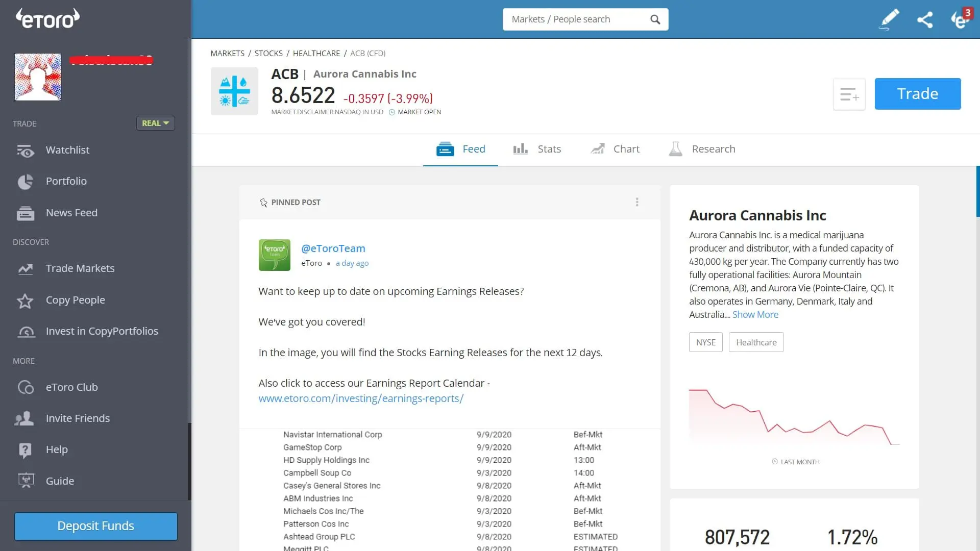Click the Healthcare tag
Screen dimensions: 980x551
(756, 342)
